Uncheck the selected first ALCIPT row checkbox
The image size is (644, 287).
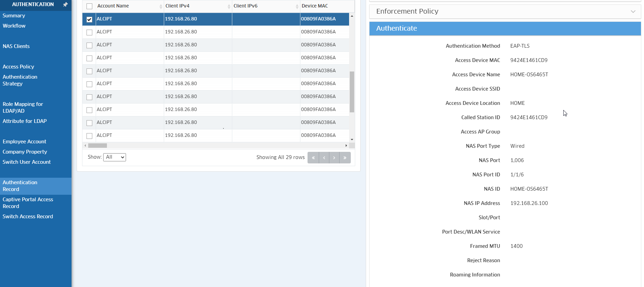[89, 19]
